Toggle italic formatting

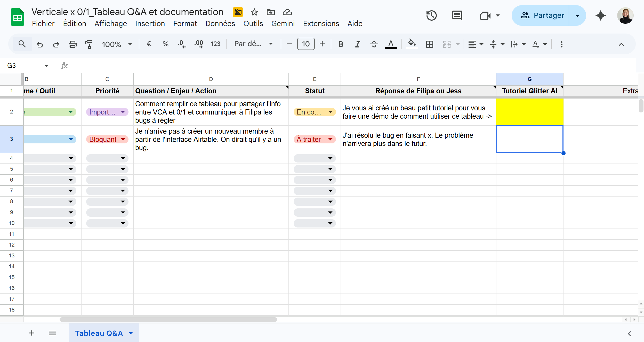click(x=357, y=44)
